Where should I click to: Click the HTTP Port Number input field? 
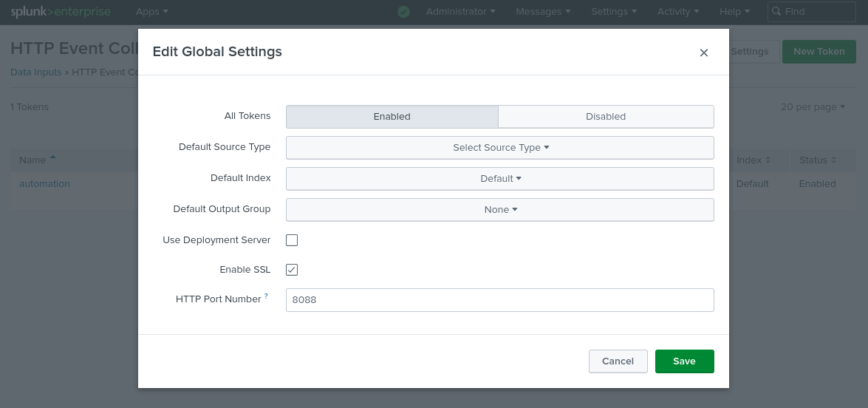tap(499, 300)
